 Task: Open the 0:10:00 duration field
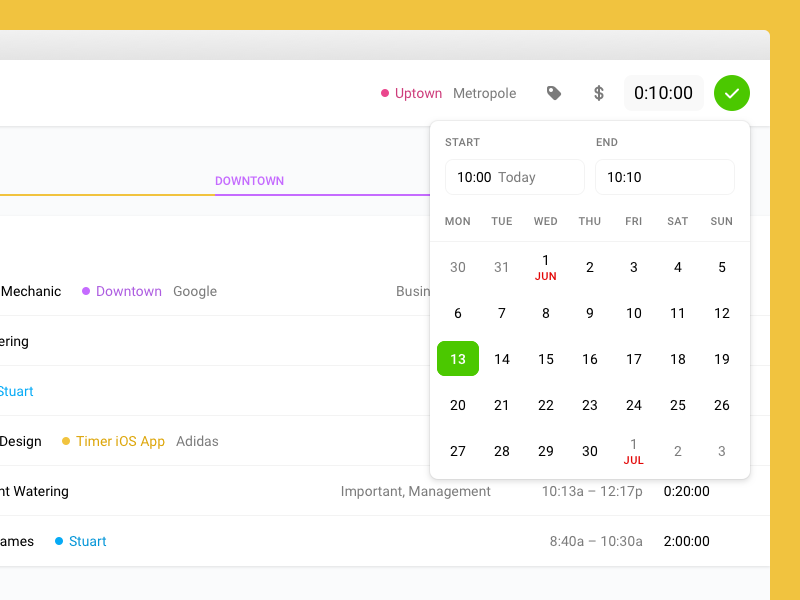point(663,93)
